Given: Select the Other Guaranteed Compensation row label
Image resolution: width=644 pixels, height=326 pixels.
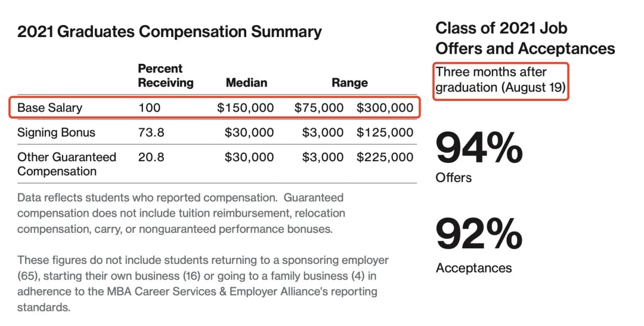Looking at the screenshot, I should [x=67, y=164].
